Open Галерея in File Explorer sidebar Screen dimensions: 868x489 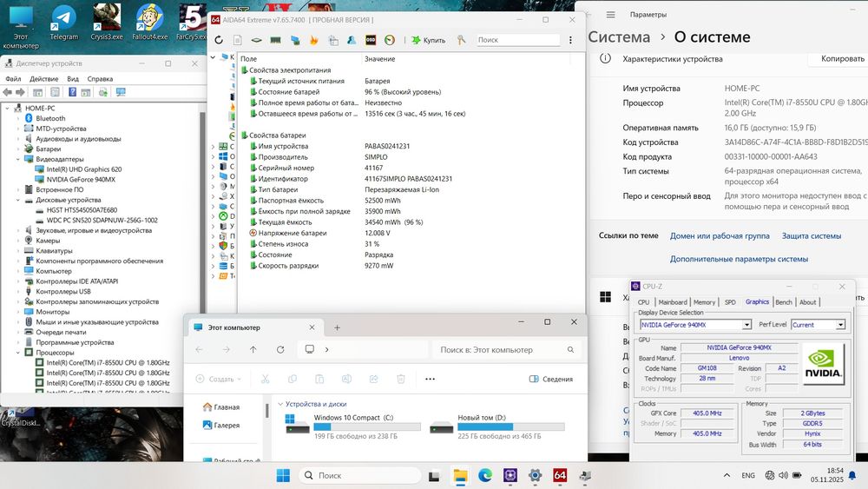pos(220,426)
